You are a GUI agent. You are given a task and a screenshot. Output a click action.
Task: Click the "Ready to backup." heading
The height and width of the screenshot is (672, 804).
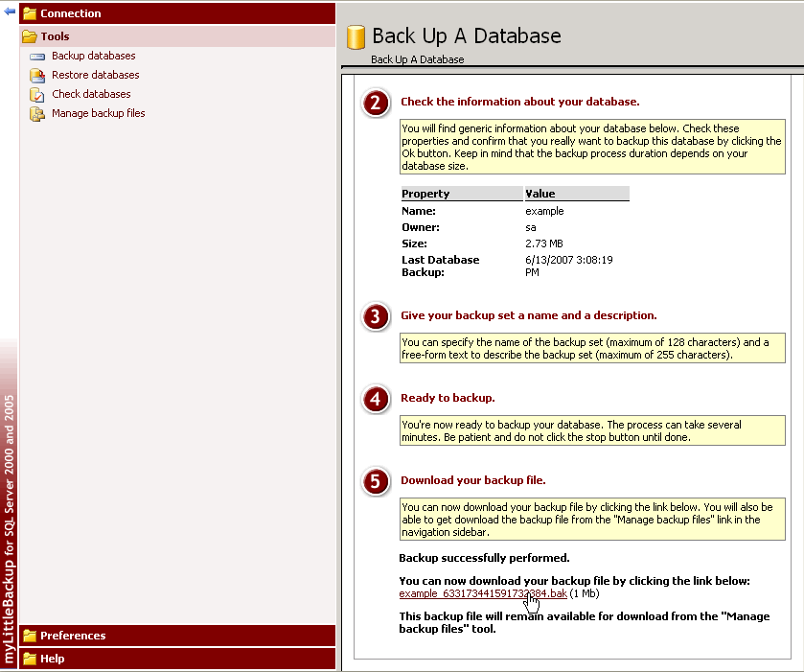pyautogui.click(x=448, y=398)
